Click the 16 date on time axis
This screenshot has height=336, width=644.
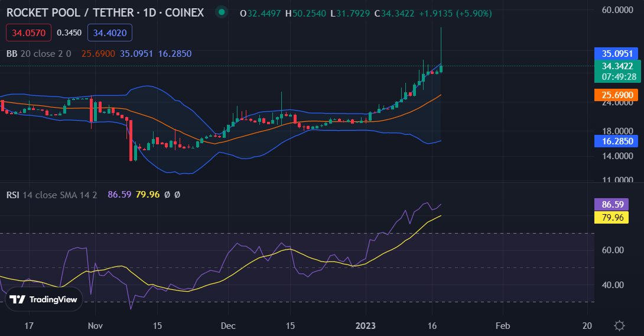pos(432,326)
